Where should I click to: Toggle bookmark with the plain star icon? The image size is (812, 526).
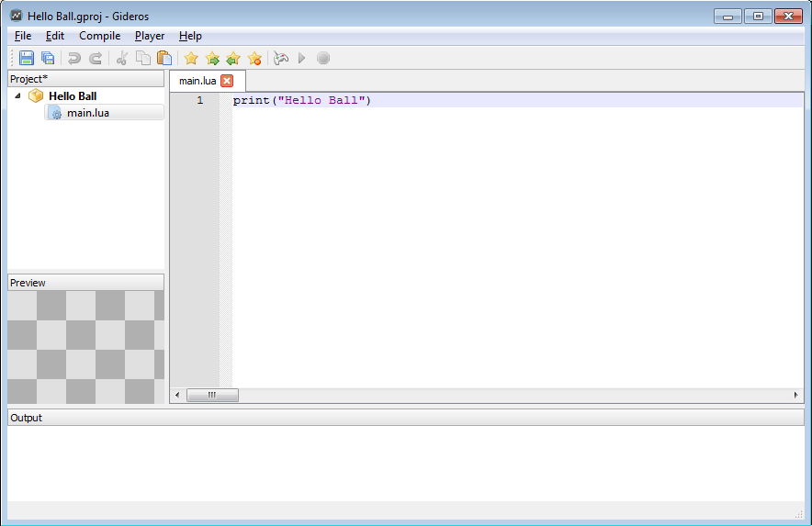pos(191,58)
